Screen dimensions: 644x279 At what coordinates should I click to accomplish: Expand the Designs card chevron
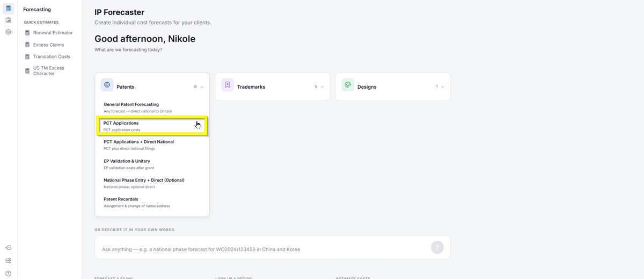click(x=442, y=87)
